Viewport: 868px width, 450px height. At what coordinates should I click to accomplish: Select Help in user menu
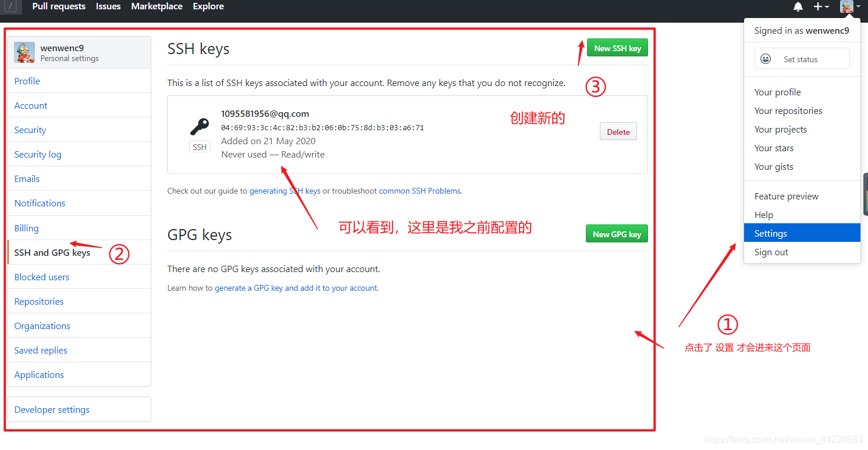coord(802,215)
